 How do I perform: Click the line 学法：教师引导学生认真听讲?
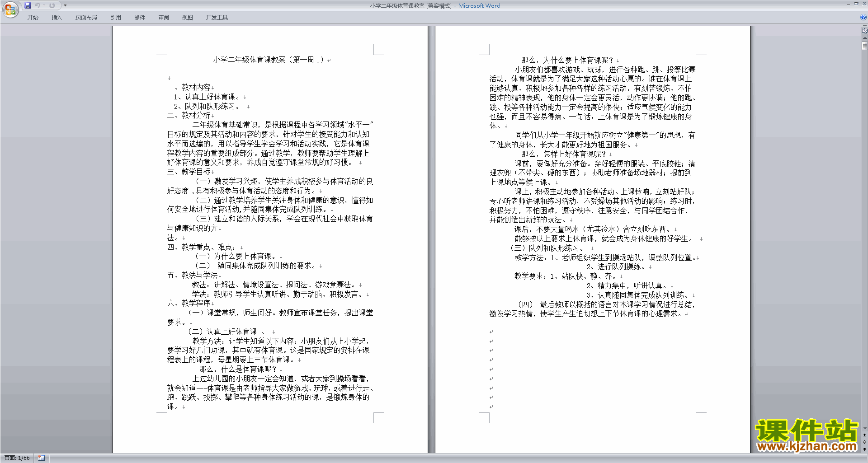(278, 294)
